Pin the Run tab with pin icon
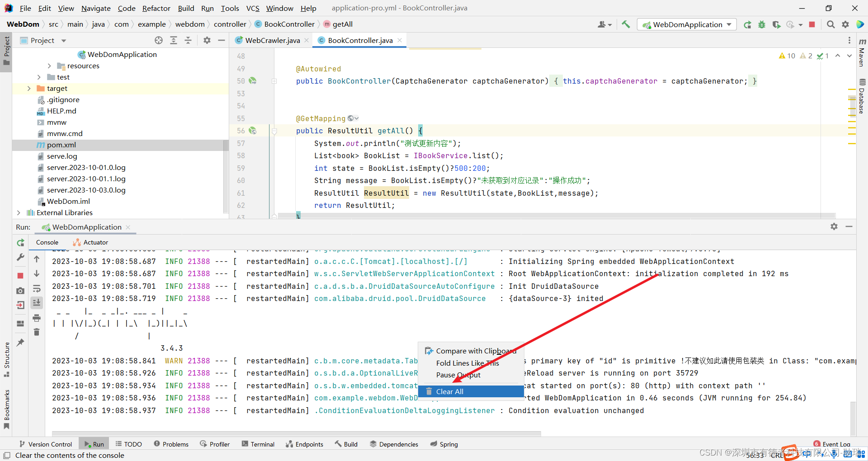This screenshot has height=461, width=868. (x=20, y=343)
